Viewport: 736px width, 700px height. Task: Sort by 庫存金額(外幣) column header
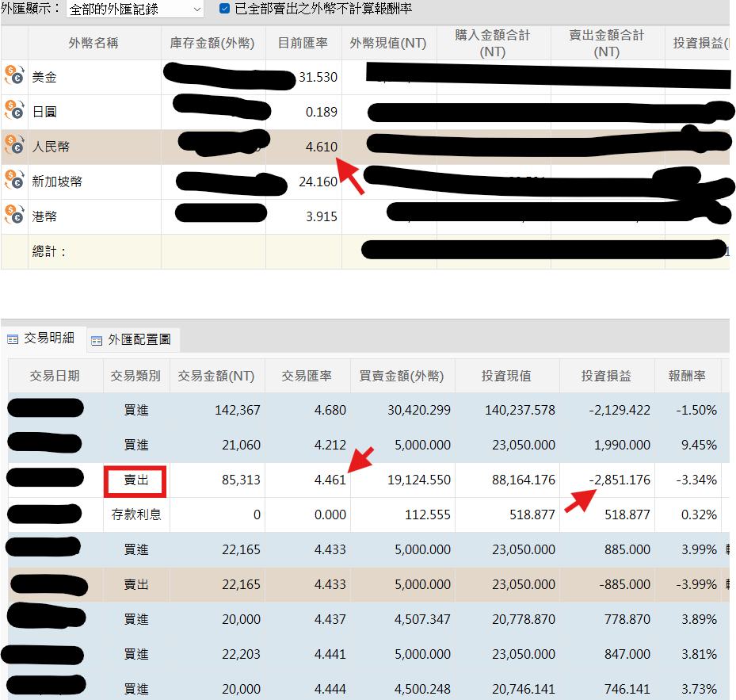tap(213, 43)
